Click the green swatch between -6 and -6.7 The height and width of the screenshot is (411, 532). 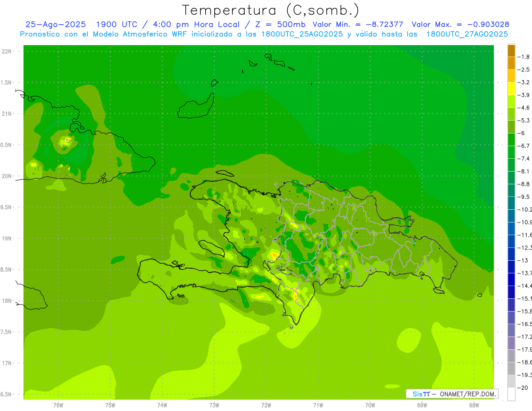[x=511, y=139]
